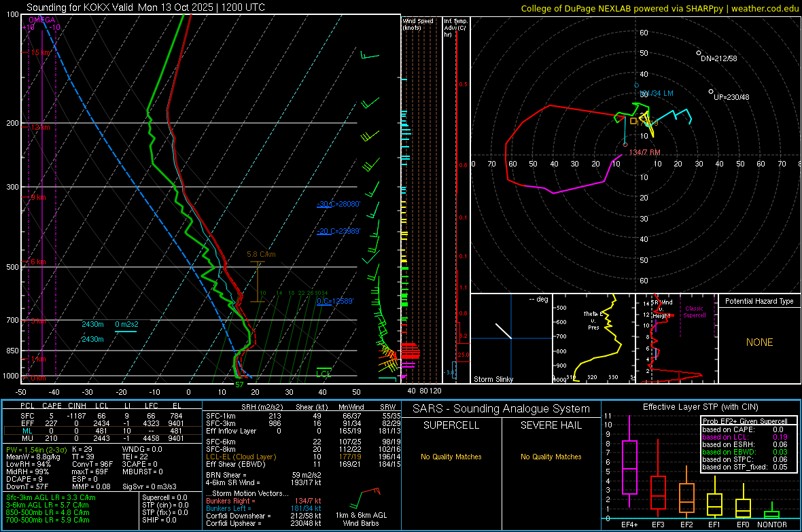The image size is (802, 532).
Task: Select the Eff Inflow Layer row
Action: (x=303, y=431)
